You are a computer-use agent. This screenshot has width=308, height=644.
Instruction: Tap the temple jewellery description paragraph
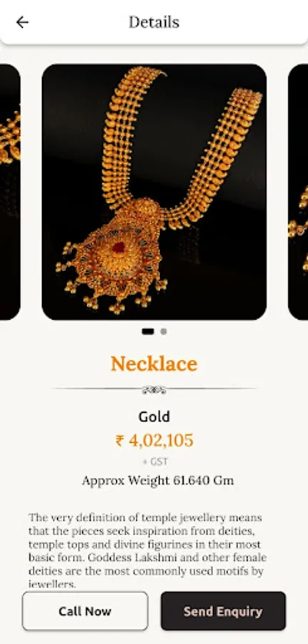(148, 550)
